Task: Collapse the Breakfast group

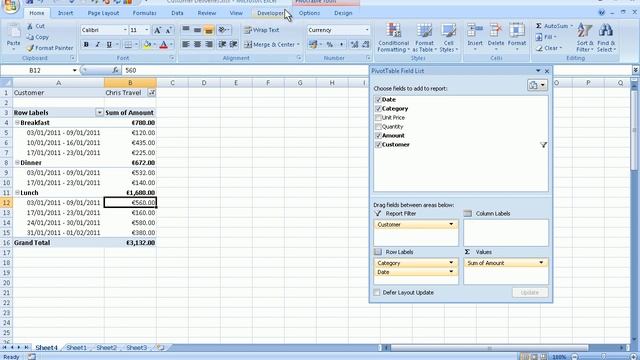Action: (17, 122)
